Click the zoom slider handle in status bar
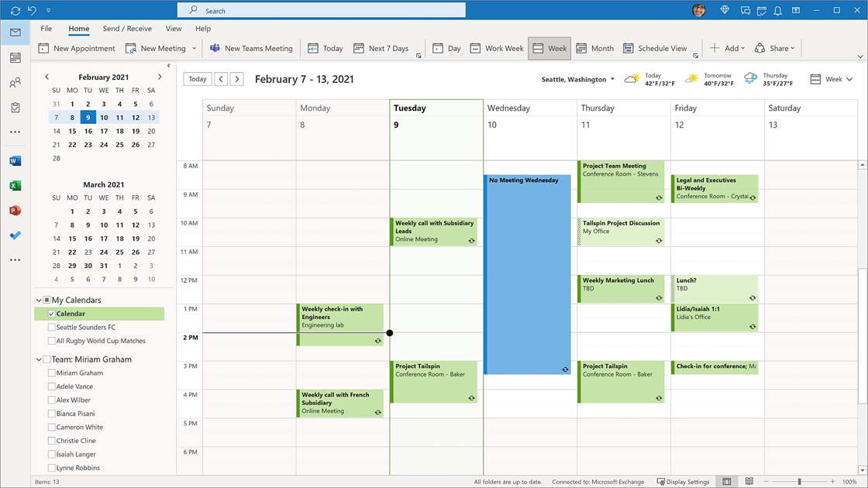 799,482
